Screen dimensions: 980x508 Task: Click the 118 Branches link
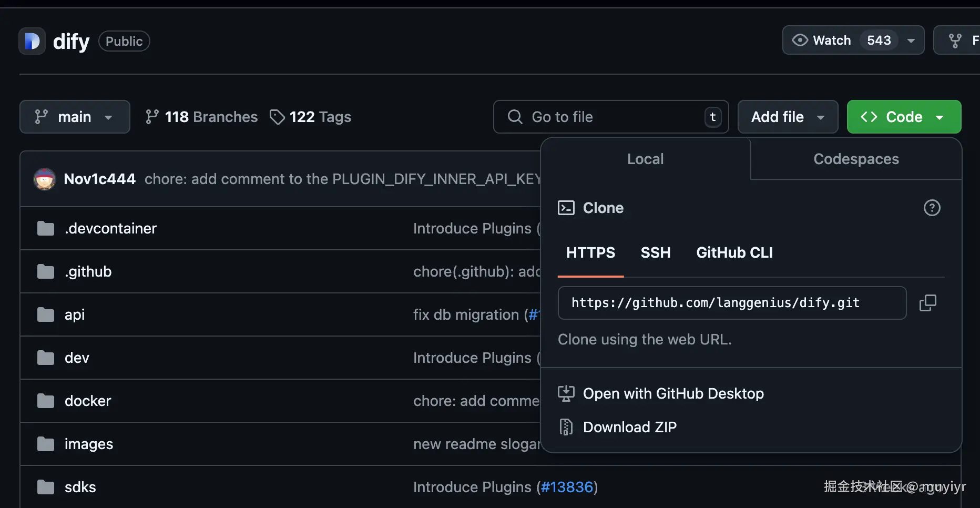coord(202,117)
